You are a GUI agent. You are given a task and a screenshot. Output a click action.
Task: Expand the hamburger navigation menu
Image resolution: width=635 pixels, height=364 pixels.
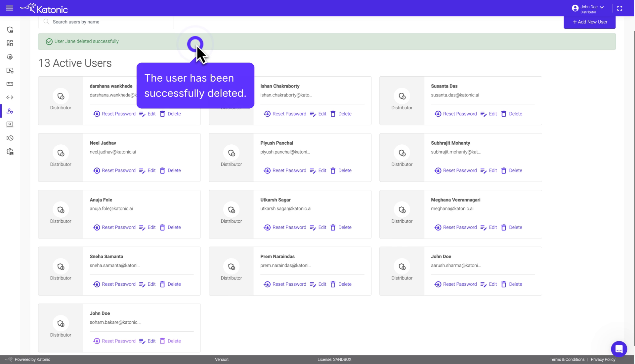click(x=10, y=8)
